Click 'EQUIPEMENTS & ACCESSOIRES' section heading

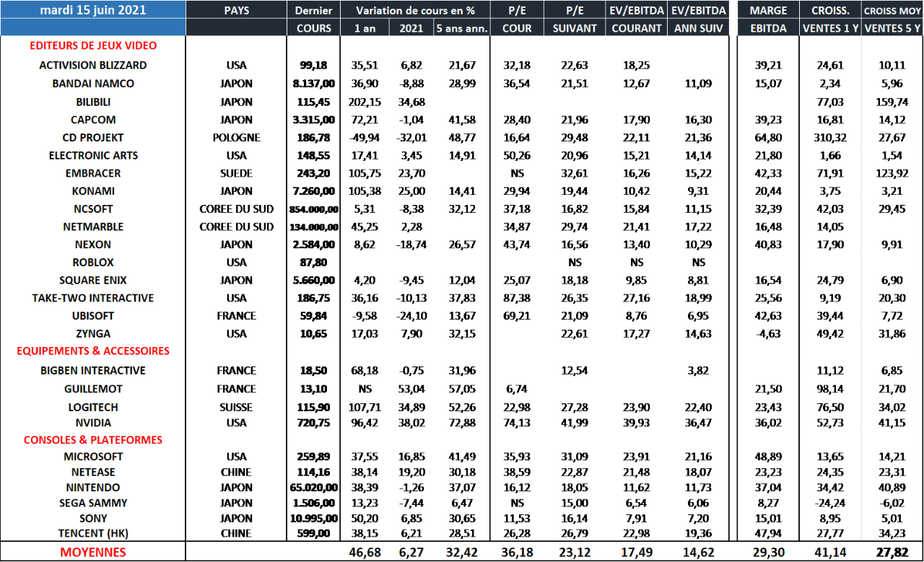[93, 351]
